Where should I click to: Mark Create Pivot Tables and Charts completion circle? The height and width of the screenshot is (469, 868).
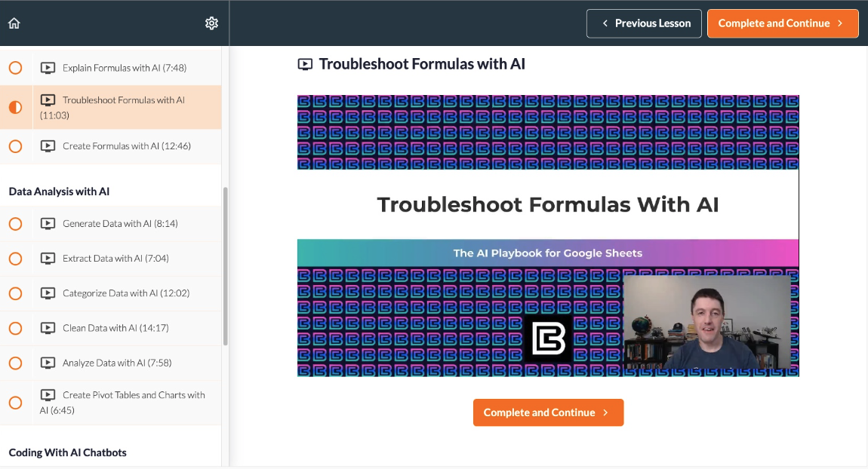point(16,403)
